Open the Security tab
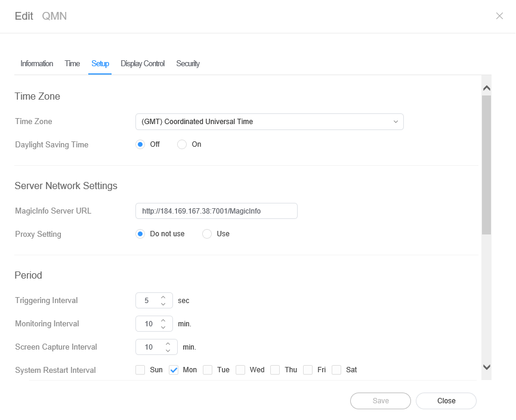Viewport: 516px width, 420px height. [x=188, y=64]
